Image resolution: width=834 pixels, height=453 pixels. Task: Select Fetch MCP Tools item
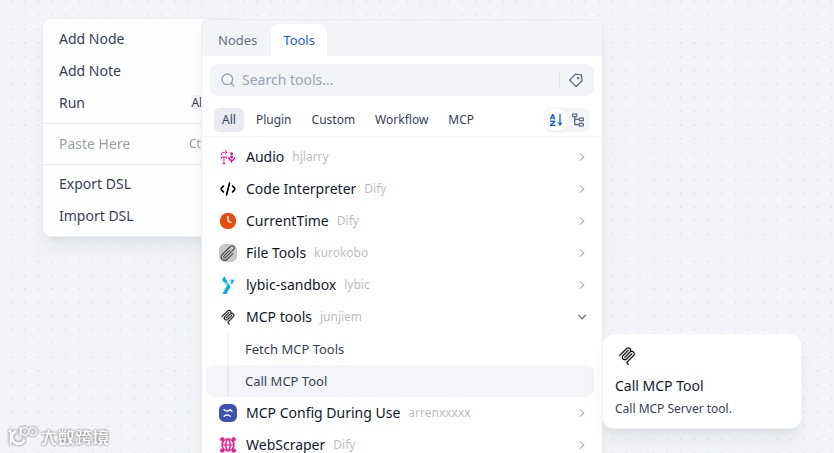(294, 349)
